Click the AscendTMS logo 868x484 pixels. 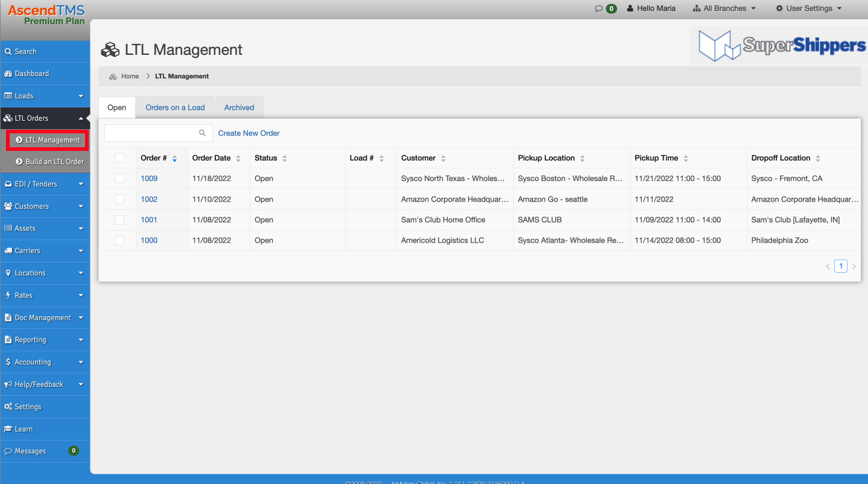[46, 10]
